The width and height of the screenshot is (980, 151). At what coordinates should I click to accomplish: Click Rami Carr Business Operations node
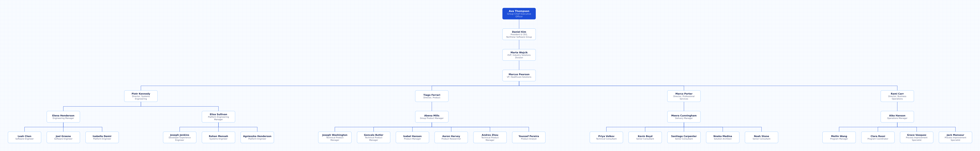coord(897,96)
